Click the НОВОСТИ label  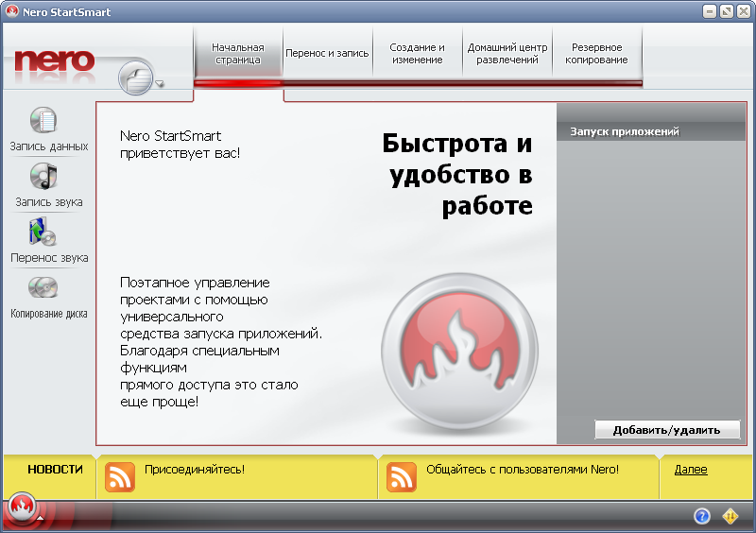point(55,470)
